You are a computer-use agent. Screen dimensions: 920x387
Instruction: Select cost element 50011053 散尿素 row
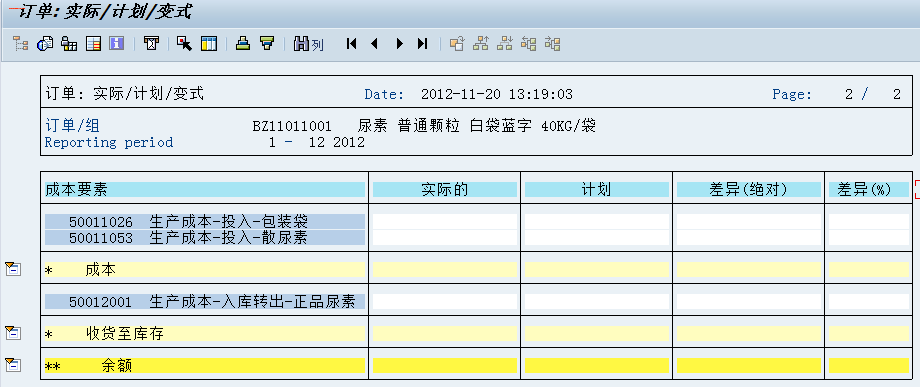(205, 237)
